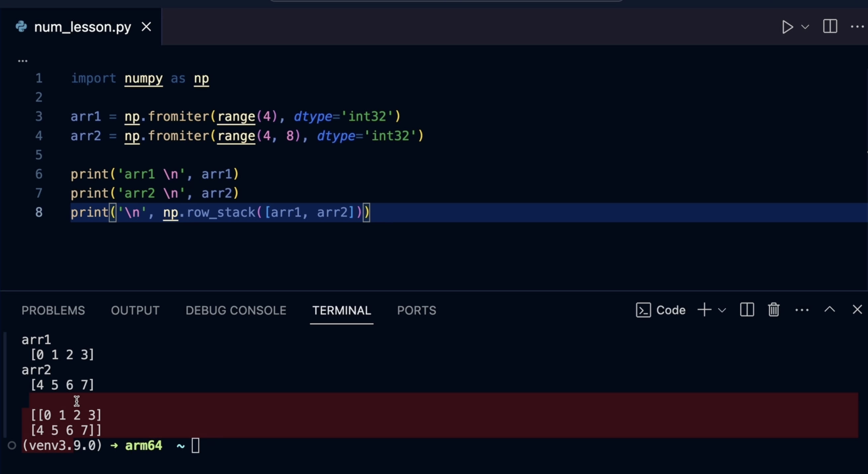Viewport: 868px width, 474px height.
Task: Select the TERMINAL panel tab
Action: (341, 310)
